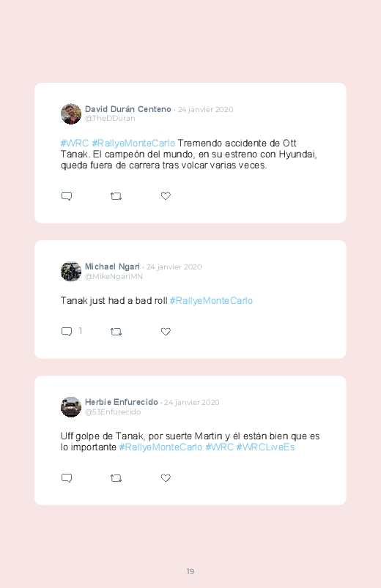Click the reply count on Michael Ngari's tweet
Image resolution: width=381 pixels, height=588 pixels.
81,331
